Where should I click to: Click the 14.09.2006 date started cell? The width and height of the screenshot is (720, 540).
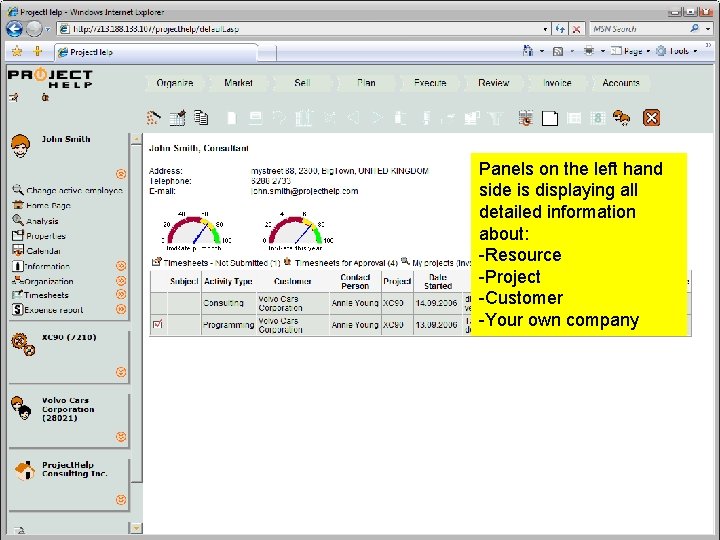(x=437, y=303)
